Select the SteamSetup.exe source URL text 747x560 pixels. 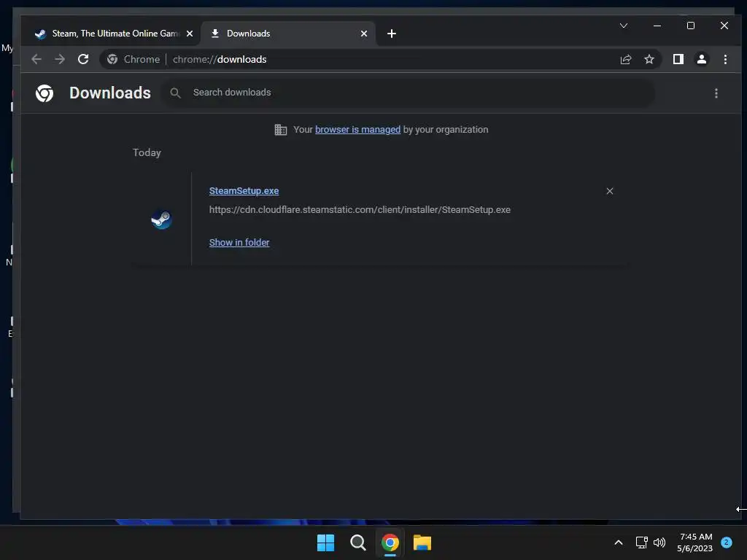360,209
